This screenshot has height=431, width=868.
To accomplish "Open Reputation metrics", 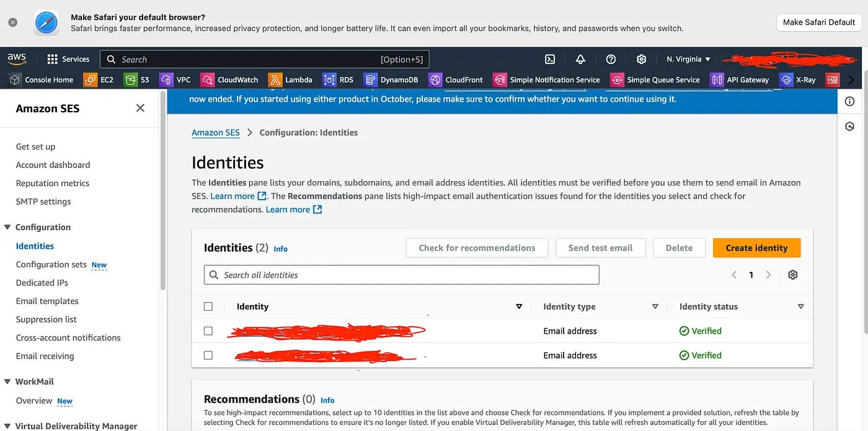I will point(53,183).
